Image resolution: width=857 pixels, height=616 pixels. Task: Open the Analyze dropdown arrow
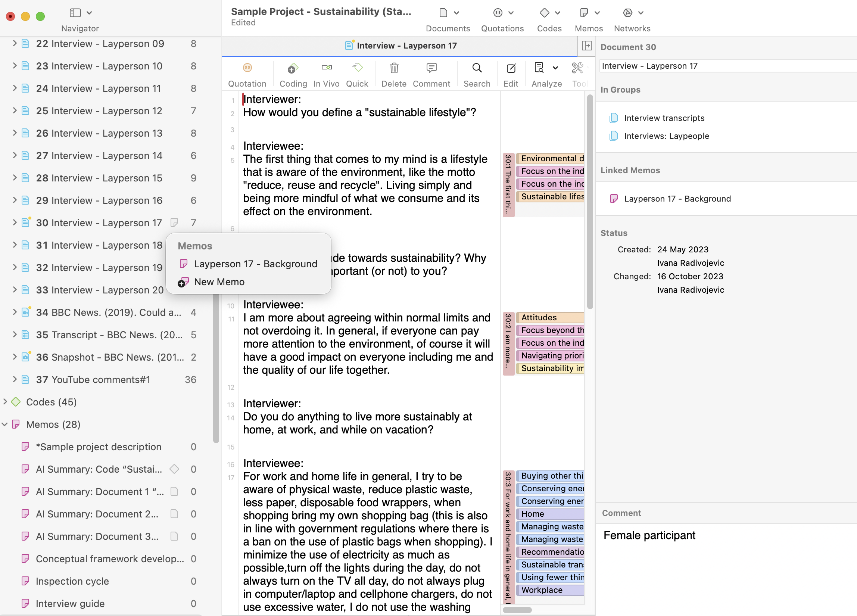555,68
